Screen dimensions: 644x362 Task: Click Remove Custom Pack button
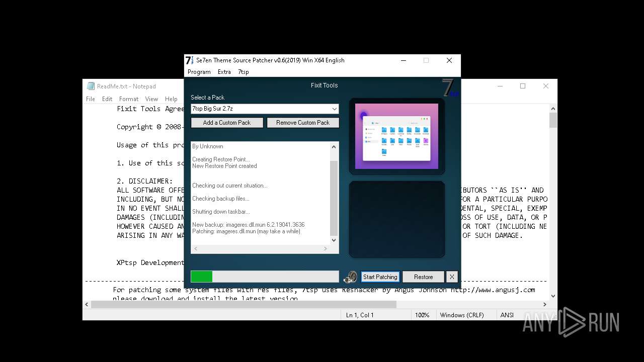(x=303, y=123)
